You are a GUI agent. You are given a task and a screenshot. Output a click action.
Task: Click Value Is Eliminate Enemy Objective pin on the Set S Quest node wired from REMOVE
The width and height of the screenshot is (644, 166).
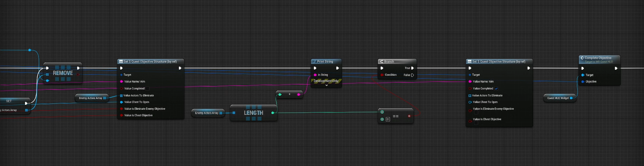(121, 109)
